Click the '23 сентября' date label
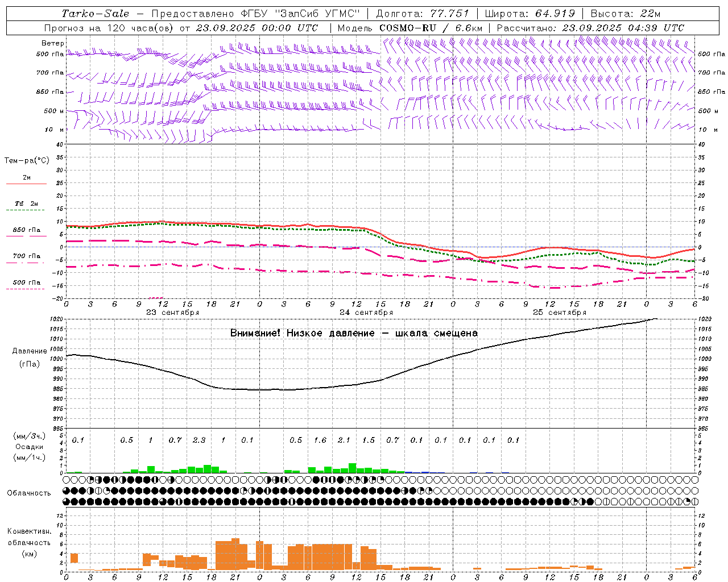Screen dimensions: 728x582 point(172,313)
